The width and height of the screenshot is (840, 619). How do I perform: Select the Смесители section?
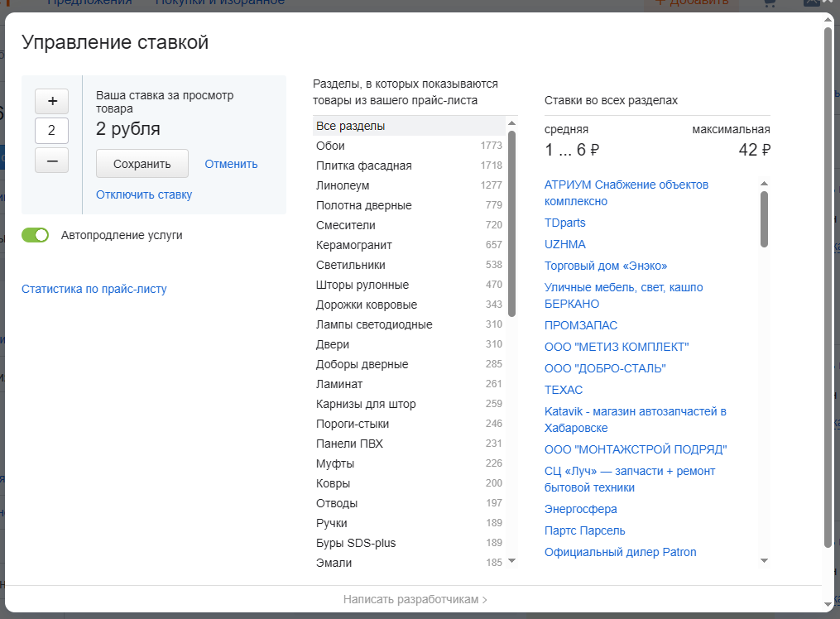click(409, 225)
